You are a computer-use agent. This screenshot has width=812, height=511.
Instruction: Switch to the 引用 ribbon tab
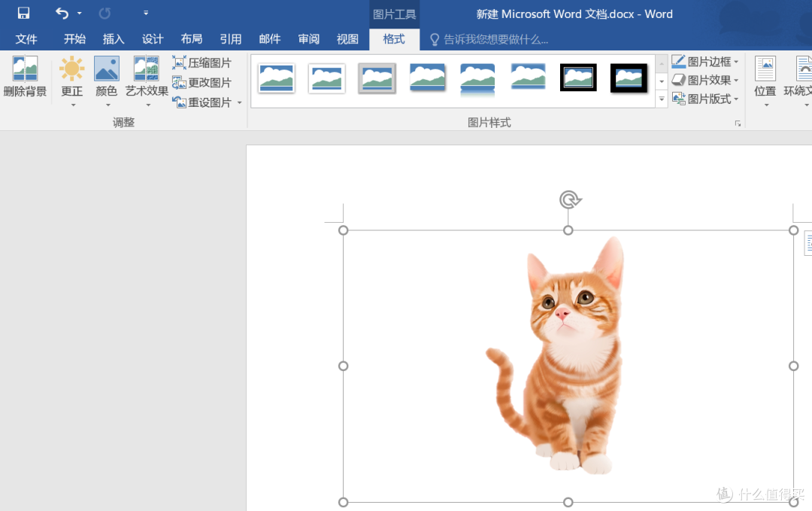click(x=231, y=39)
